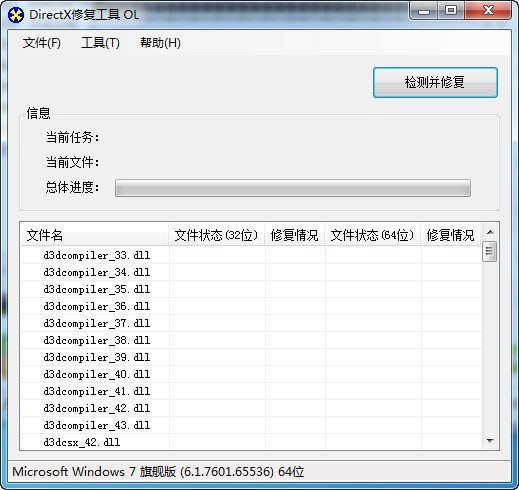Image resolution: width=519 pixels, height=490 pixels.
Task: Click the file list scrollbar thumb
Action: pyautogui.click(x=490, y=251)
